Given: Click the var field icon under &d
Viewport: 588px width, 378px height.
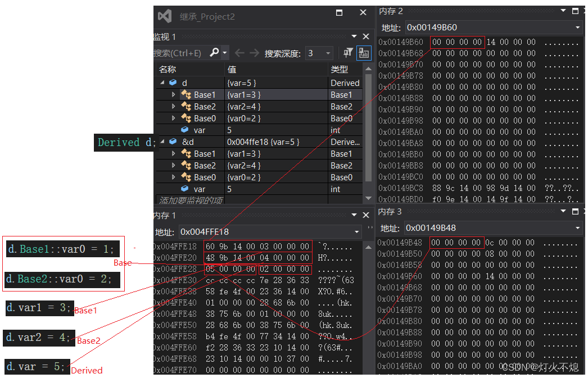Looking at the screenshot, I should coord(184,188).
